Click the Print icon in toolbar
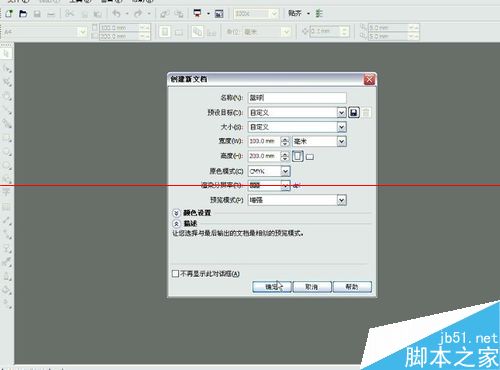Viewport: 500px width, 370px height. click(51, 14)
